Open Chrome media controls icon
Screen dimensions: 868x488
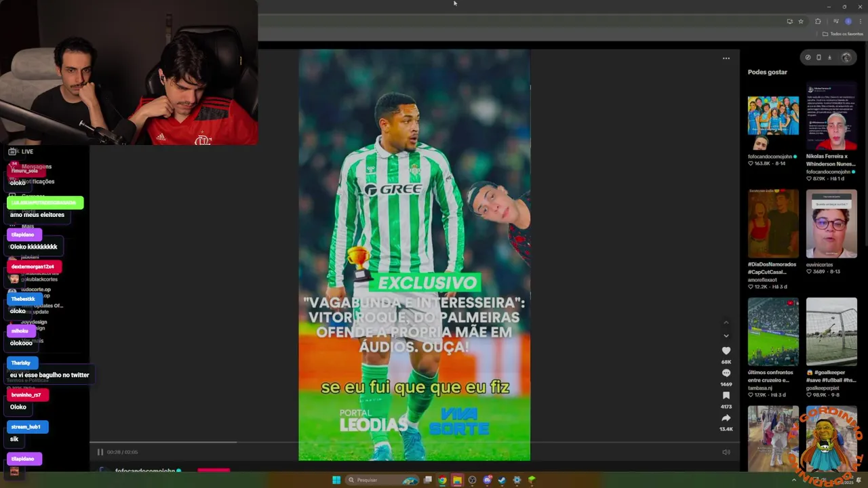835,22
